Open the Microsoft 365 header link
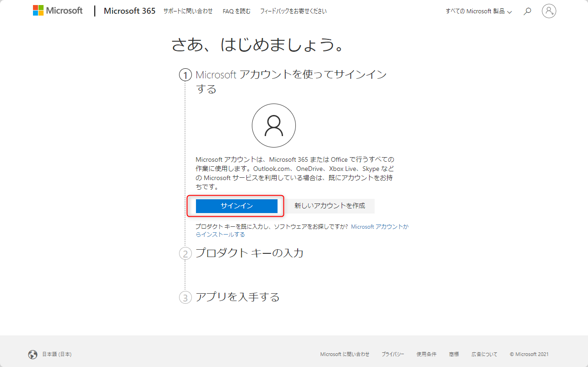Image resolution: width=588 pixels, height=367 pixels. [x=130, y=11]
